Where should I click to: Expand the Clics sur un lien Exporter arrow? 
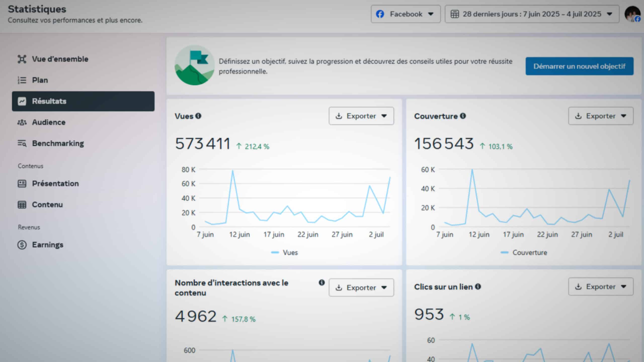coord(623,287)
